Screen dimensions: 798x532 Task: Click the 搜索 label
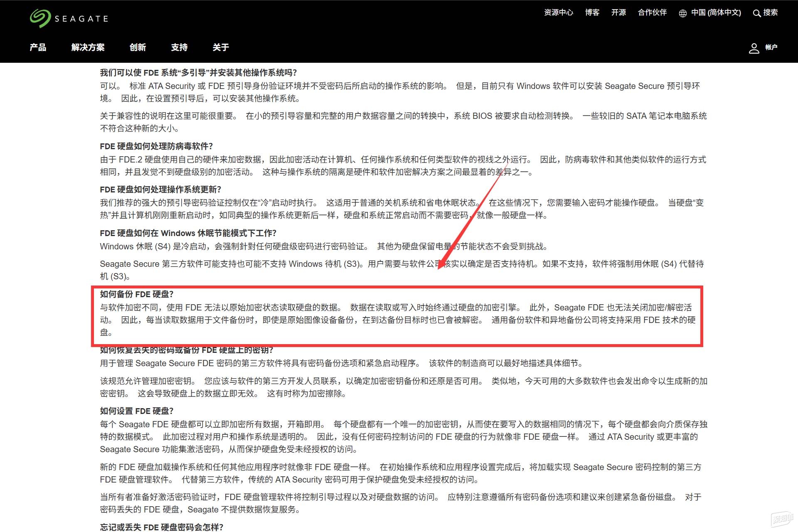pyautogui.click(x=771, y=12)
